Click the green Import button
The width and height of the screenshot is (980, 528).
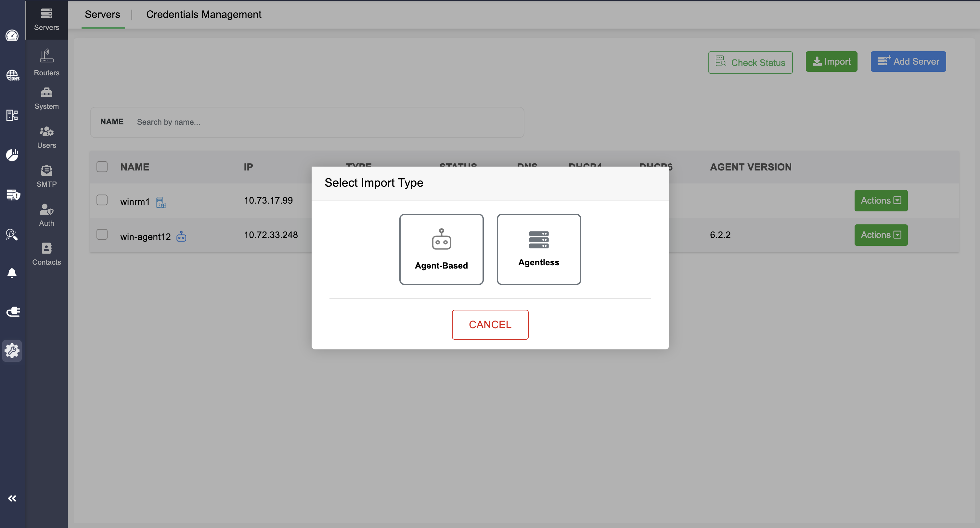tap(831, 62)
